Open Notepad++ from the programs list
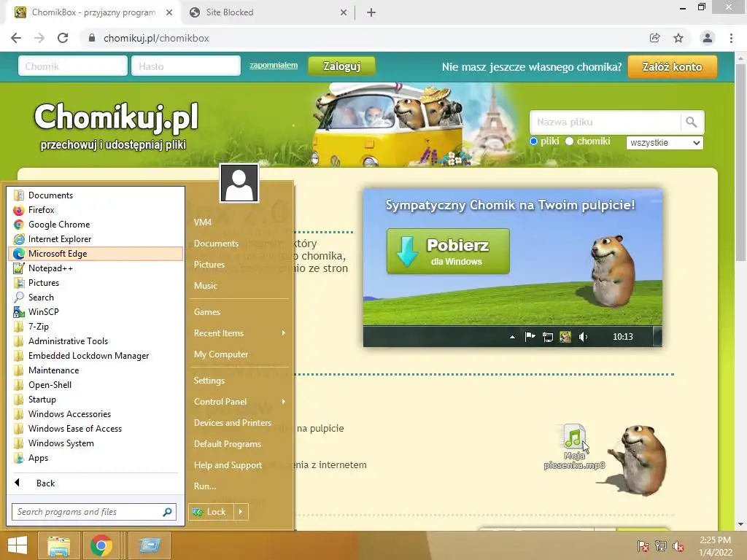Viewport: 747px width, 560px height. click(x=96, y=268)
